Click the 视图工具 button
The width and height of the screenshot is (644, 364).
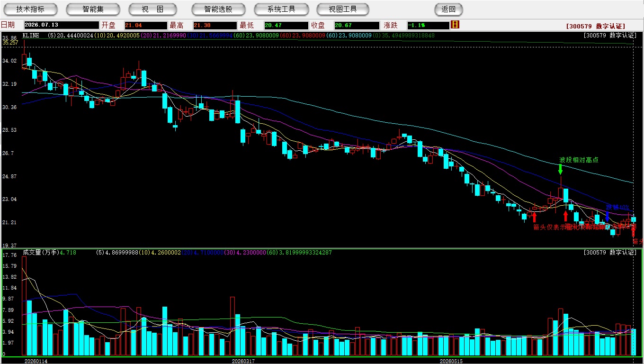(343, 9)
